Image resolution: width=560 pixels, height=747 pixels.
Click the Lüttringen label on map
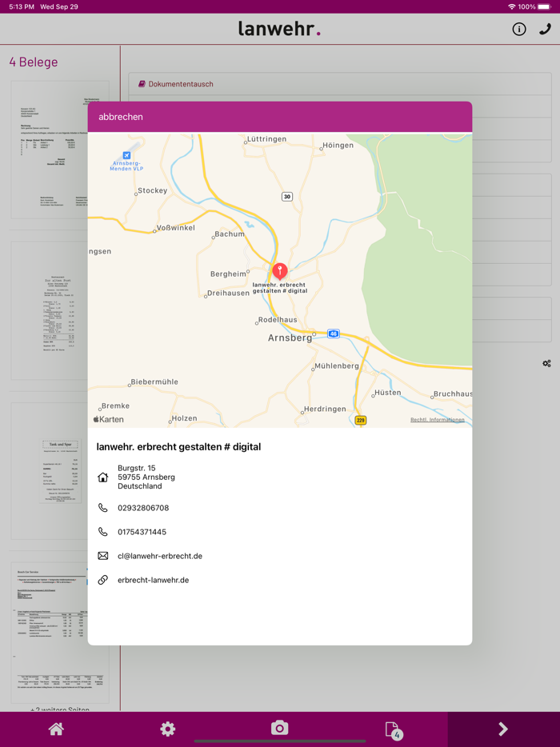click(x=267, y=139)
